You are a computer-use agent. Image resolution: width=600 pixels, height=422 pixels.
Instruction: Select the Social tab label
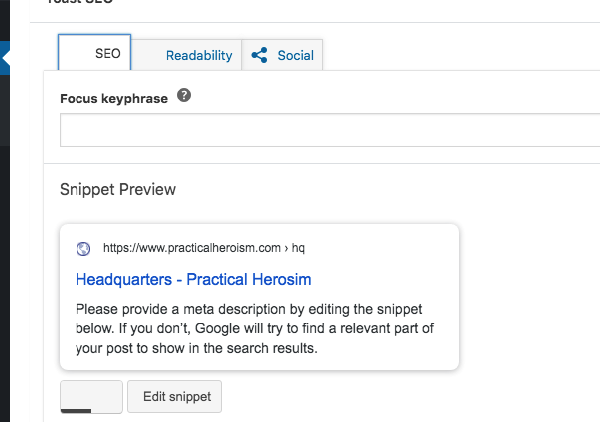point(295,55)
